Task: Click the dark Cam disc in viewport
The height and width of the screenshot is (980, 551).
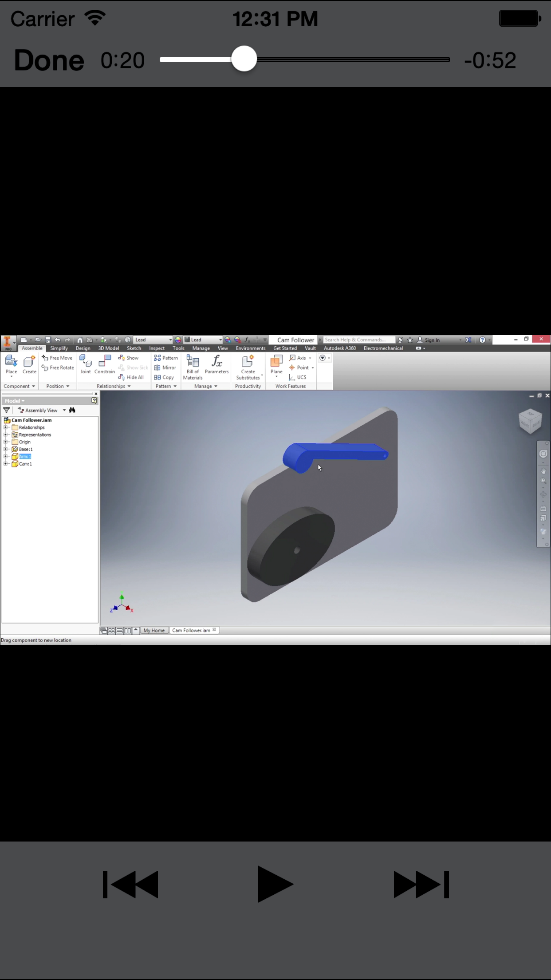Action: point(291,546)
